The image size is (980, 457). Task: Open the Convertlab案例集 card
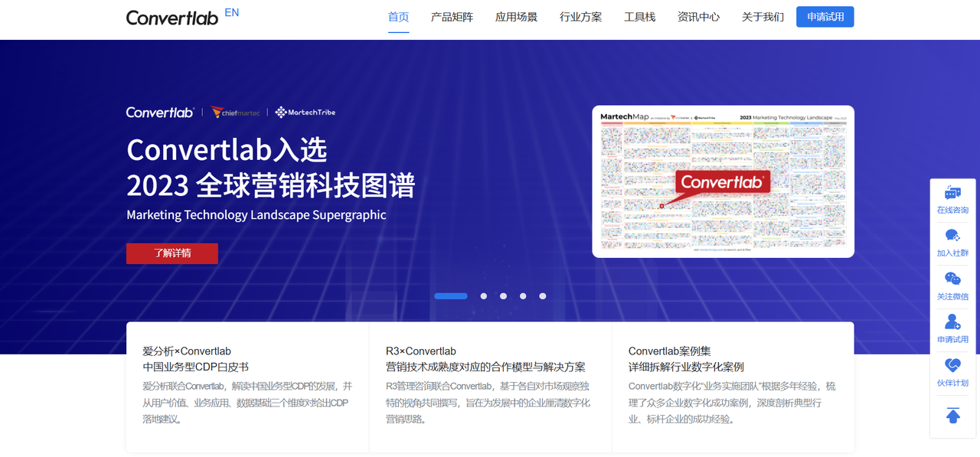click(x=733, y=387)
